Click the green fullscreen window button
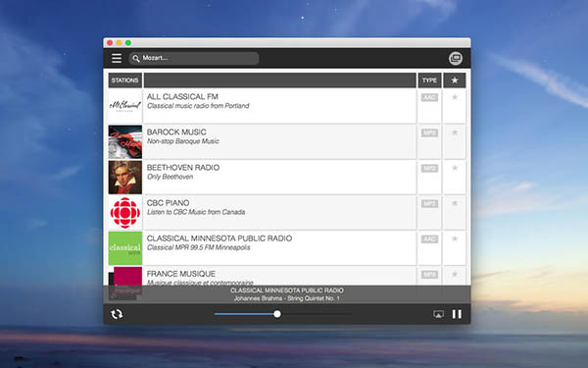Screen dimensions: 588x368 (x=127, y=43)
